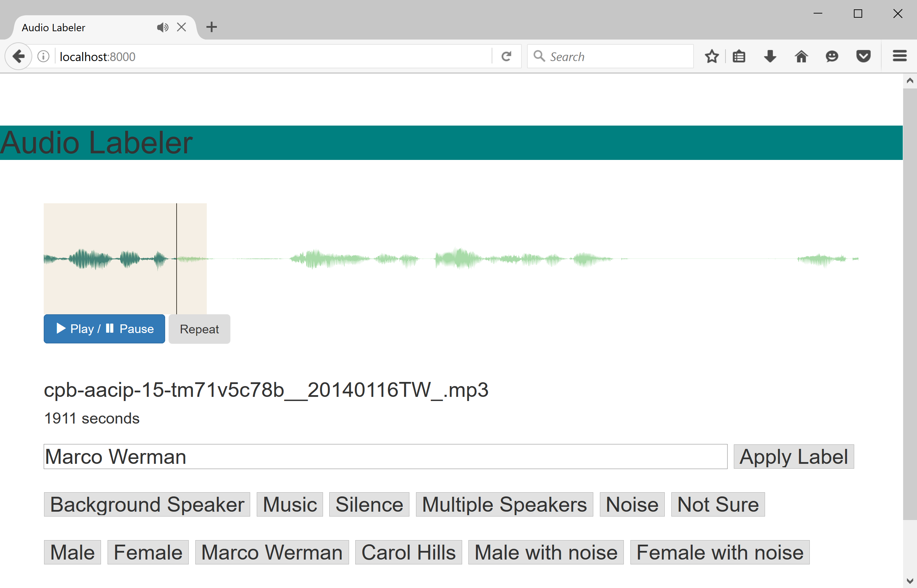Switch to the Audio Labeler tab
This screenshot has width=917, height=588.
(76, 27)
